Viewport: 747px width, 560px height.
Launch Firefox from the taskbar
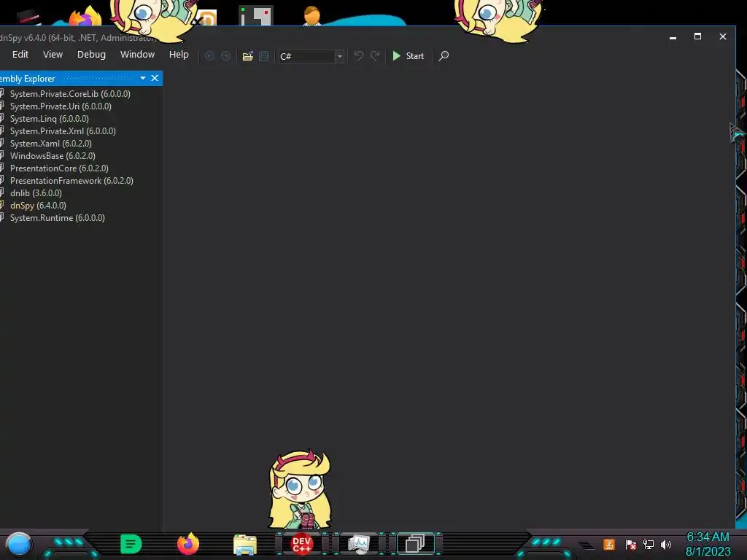tap(188, 544)
